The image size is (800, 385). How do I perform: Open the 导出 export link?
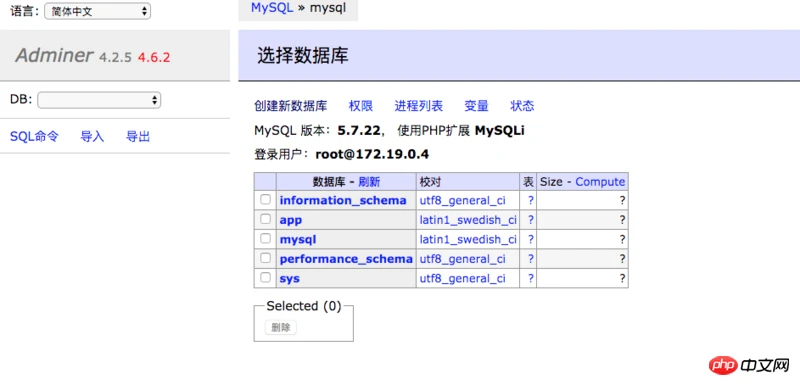[138, 136]
